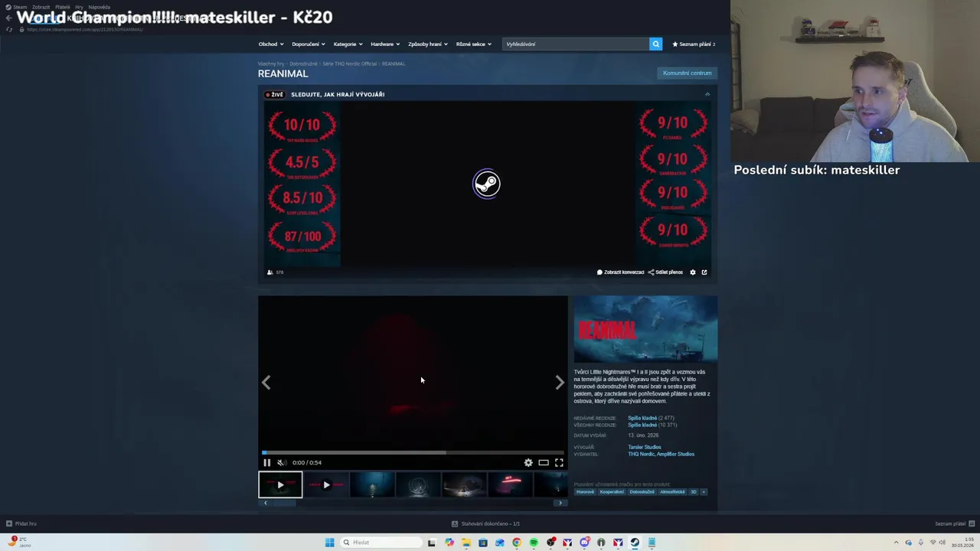The image size is (980, 551).
Task: Show hidden system tray icons chevron
Action: [x=897, y=543]
